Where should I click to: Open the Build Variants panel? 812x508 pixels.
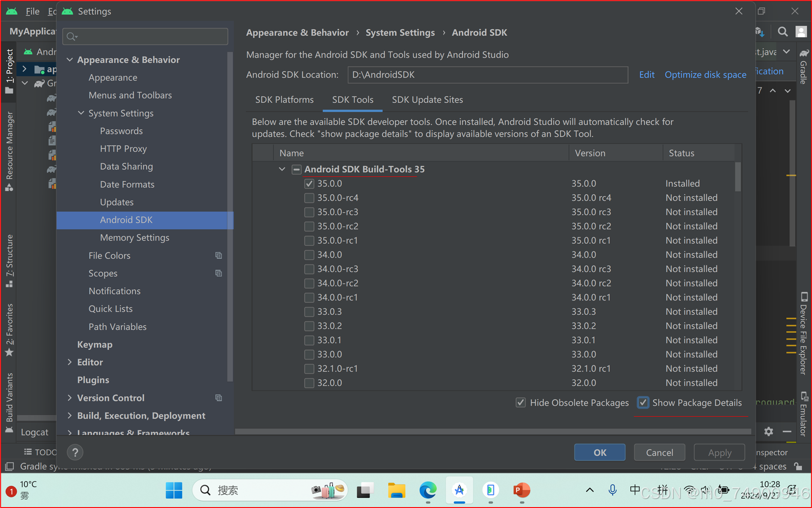point(9,398)
